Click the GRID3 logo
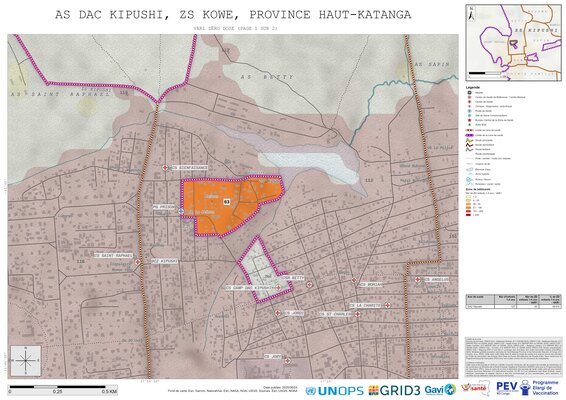Screen dimensions: 566x400 point(395,390)
